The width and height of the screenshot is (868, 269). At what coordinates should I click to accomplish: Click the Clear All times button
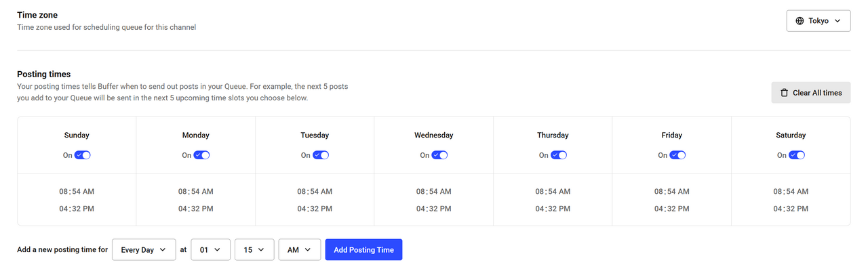pyautogui.click(x=811, y=93)
